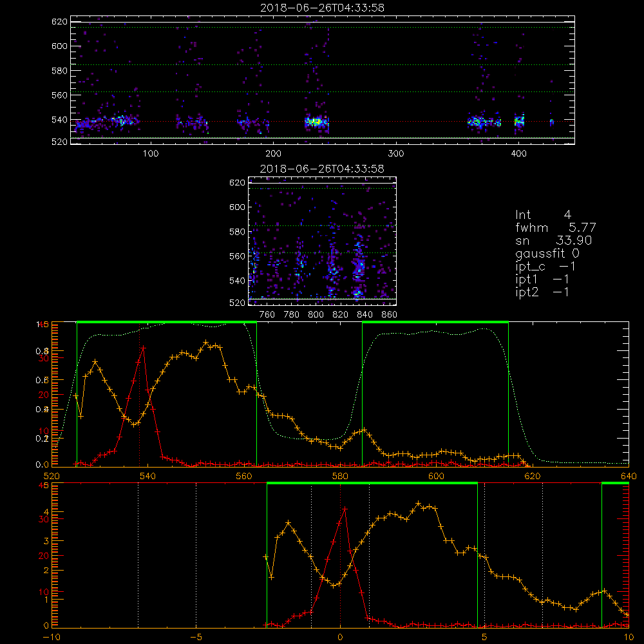Click the 100 tick label on top plot
644x644 pixels.
151,154
